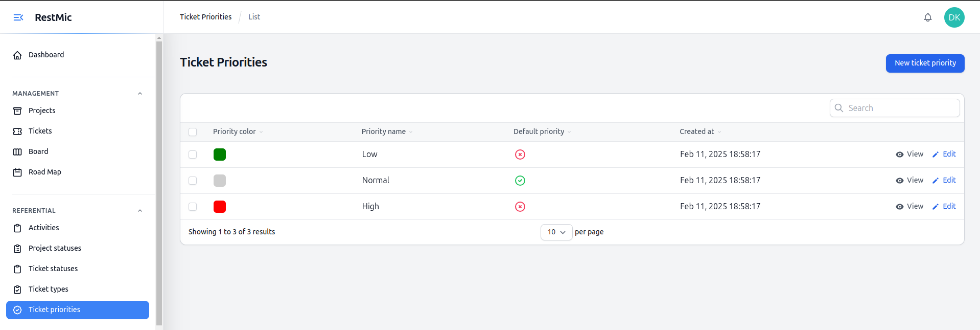980x330 pixels.
Task: Collapse the Referential section
Action: tap(140, 211)
